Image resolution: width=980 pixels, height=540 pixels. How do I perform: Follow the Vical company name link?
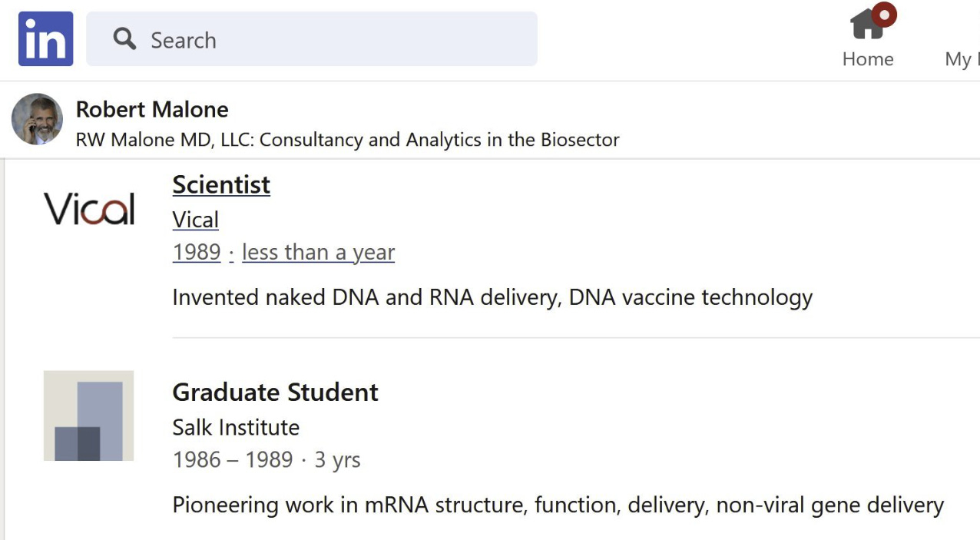tap(196, 220)
